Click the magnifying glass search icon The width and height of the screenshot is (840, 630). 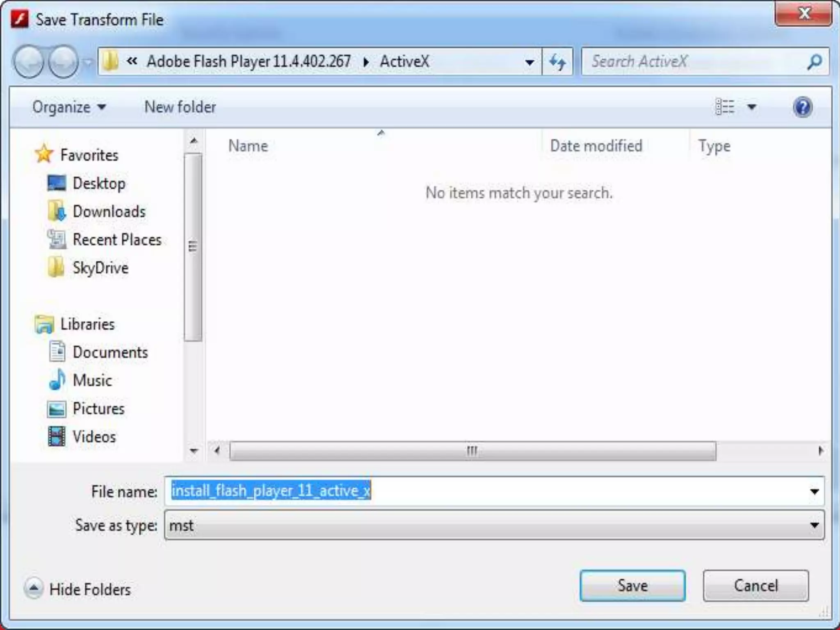[x=815, y=62]
